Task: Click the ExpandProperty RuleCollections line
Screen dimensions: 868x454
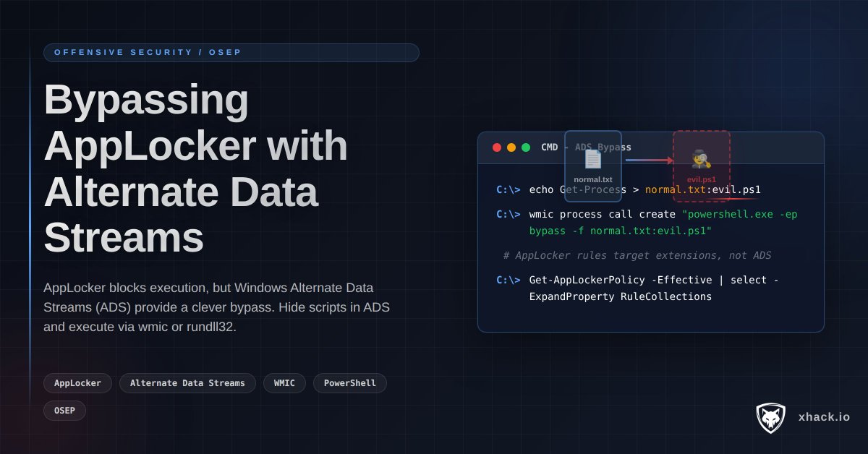Action: point(621,296)
